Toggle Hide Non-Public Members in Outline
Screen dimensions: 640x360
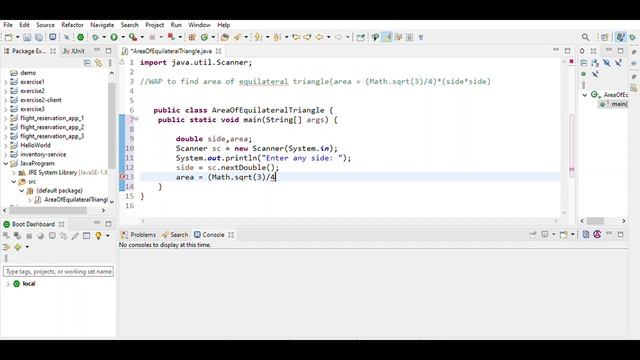(x=584, y=74)
